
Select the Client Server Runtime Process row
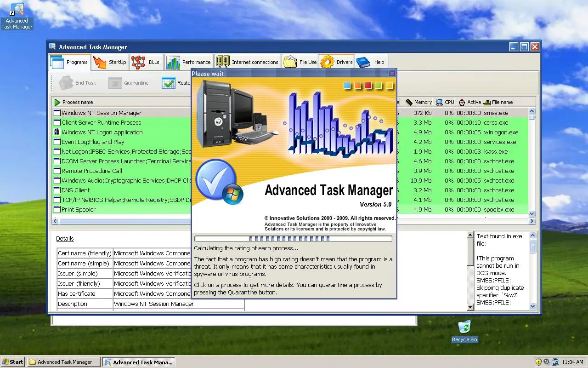coord(290,122)
